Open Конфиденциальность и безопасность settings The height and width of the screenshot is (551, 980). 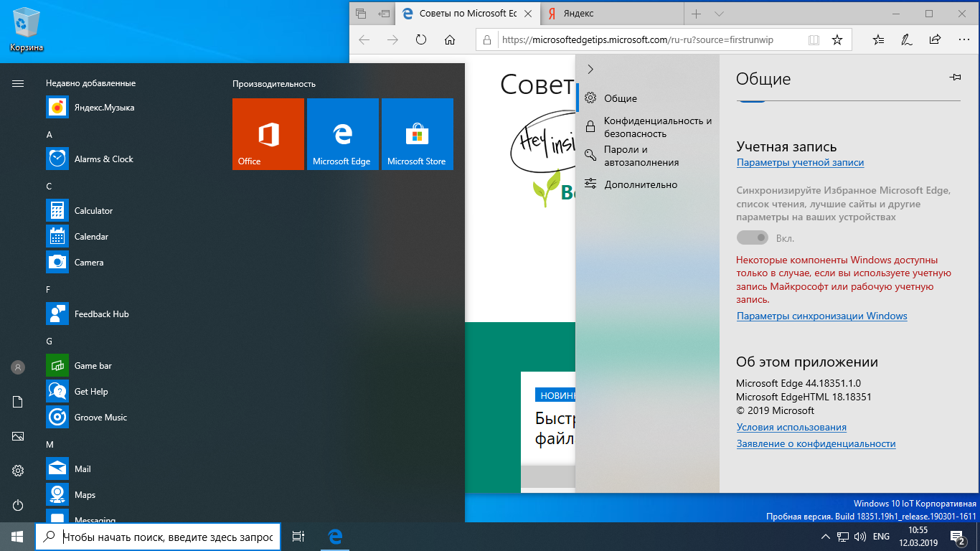(x=647, y=127)
